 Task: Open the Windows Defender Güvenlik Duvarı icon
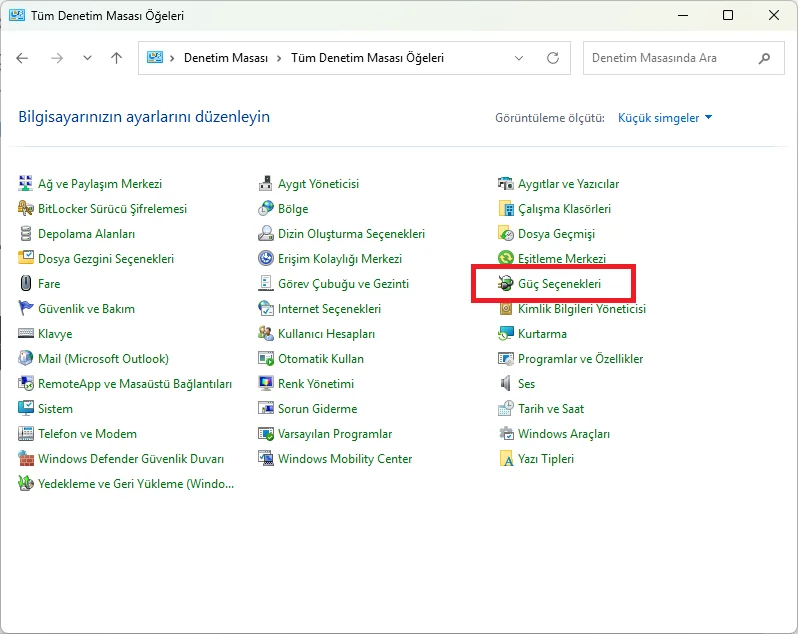tap(25, 458)
